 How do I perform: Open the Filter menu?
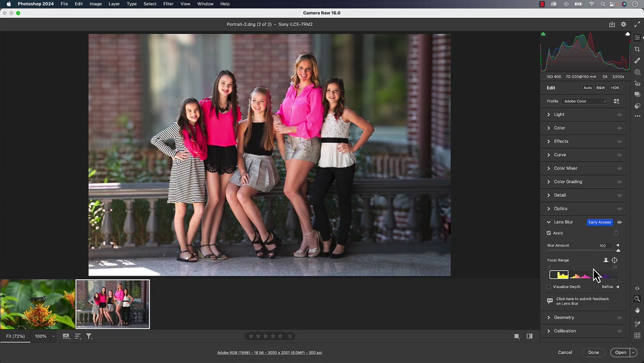click(x=169, y=4)
